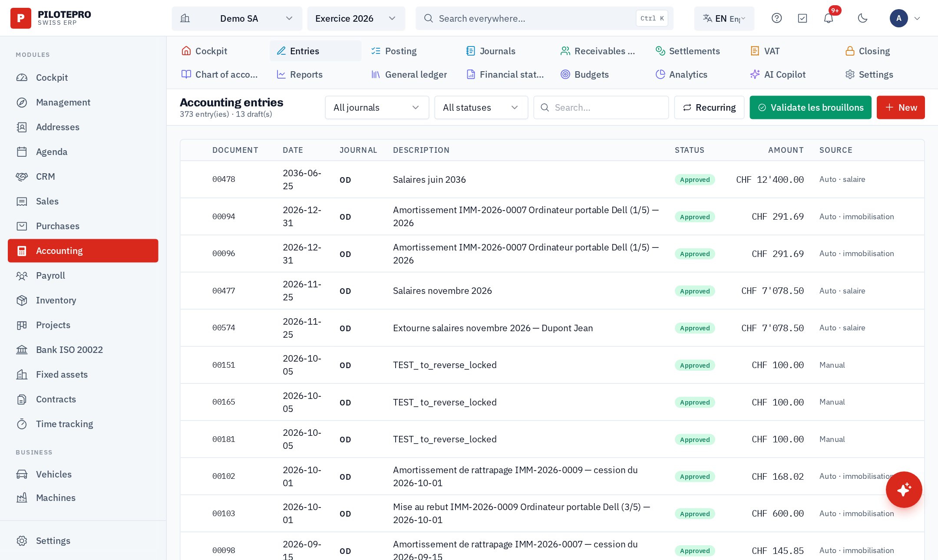Open the Budgets tab

[600, 74]
